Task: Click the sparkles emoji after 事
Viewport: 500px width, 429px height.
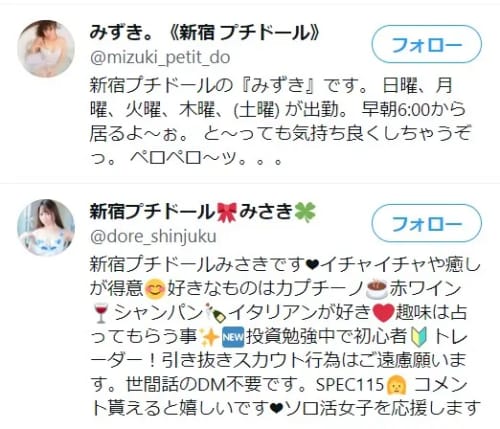Action: tap(209, 337)
